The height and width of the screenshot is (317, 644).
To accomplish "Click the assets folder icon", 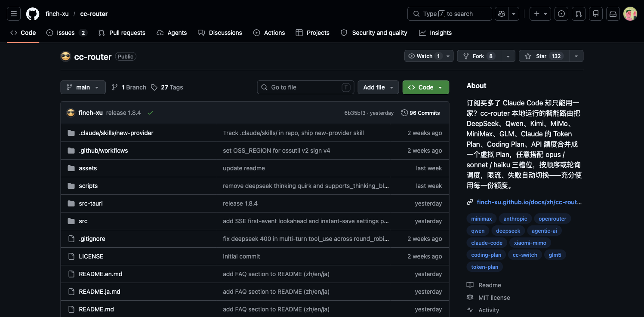I will click(71, 168).
